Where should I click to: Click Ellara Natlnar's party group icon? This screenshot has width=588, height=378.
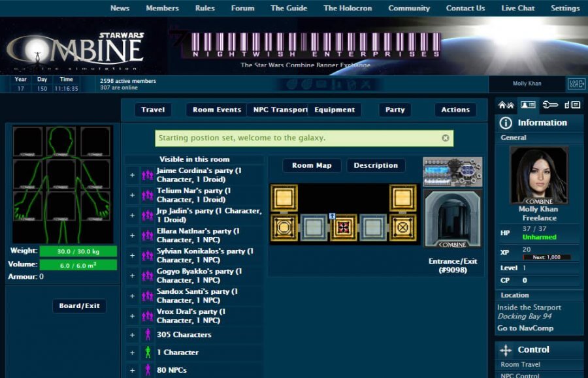tap(148, 236)
